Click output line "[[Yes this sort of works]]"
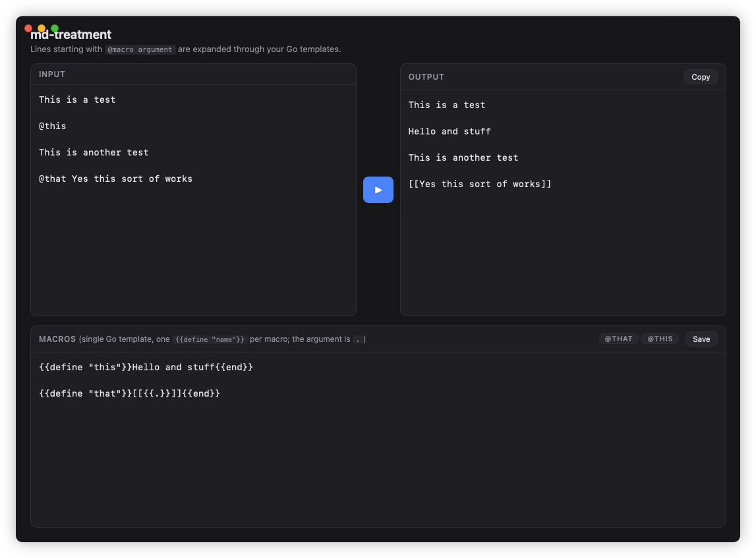 tap(480, 184)
